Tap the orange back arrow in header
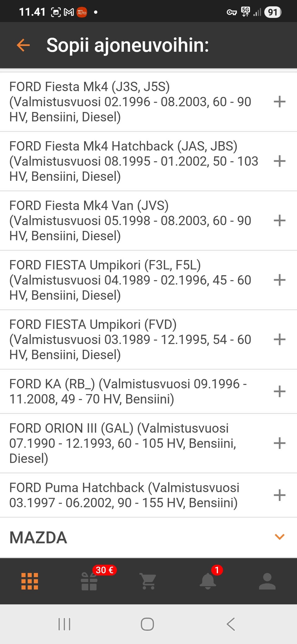Screen dimensions: 297x644 [23, 45]
